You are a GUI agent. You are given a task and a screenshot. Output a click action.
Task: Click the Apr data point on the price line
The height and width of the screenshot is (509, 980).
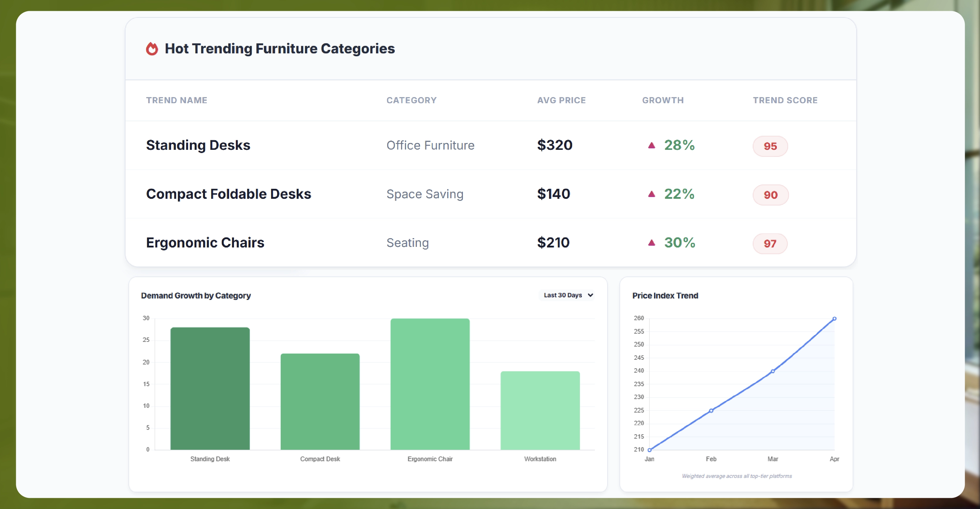pyautogui.click(x=834, y=318)
